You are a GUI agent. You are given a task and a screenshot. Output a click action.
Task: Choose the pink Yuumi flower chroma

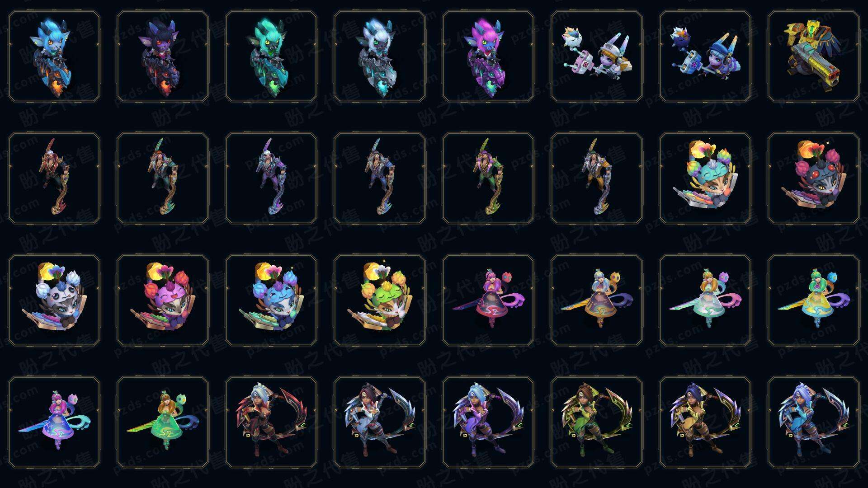coord(163,300)
